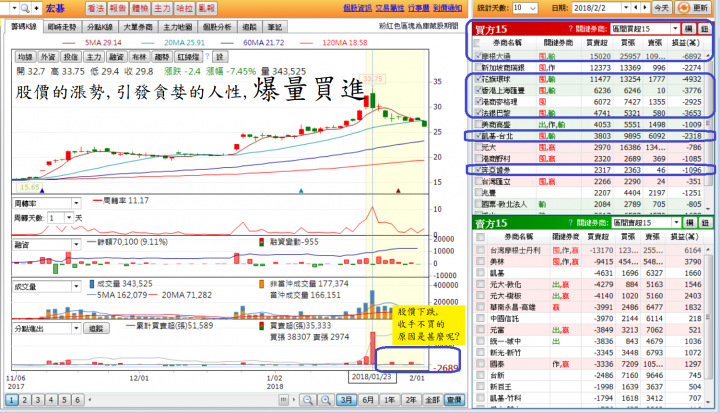Click the 追蹤 button beside 分點進出
The image size is (720, 413).
96,328
